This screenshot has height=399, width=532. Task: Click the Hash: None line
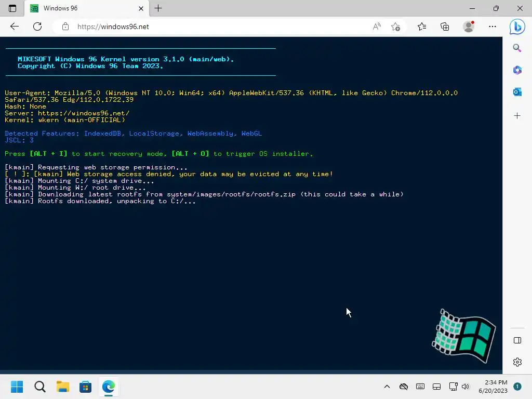click(x=25, y=106)
